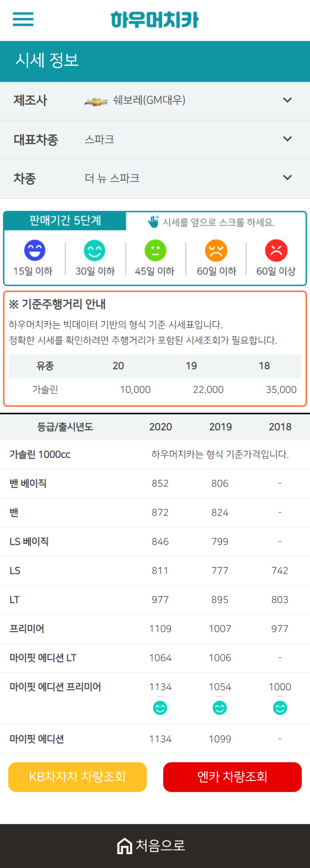This screenshot has height=868, width=310.
Task: Click smiley under 2019 price 1054
Action: pos(220,708)
